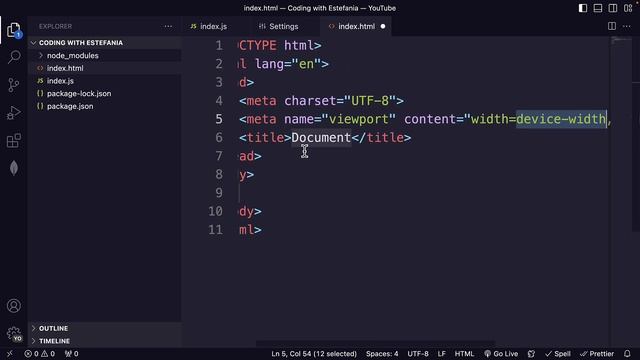Toggle primary side bar layout icon
Viewport: 640px width, 360px height.
(582, 8)
